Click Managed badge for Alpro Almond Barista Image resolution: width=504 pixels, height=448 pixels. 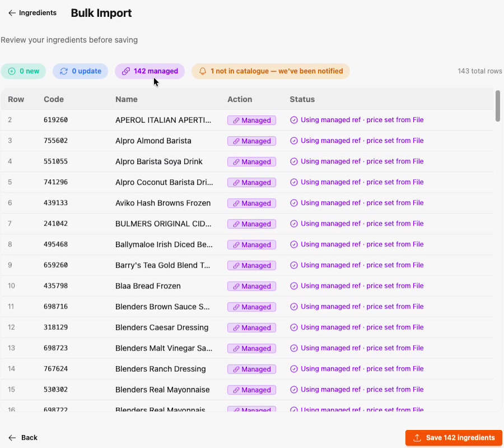251,141
